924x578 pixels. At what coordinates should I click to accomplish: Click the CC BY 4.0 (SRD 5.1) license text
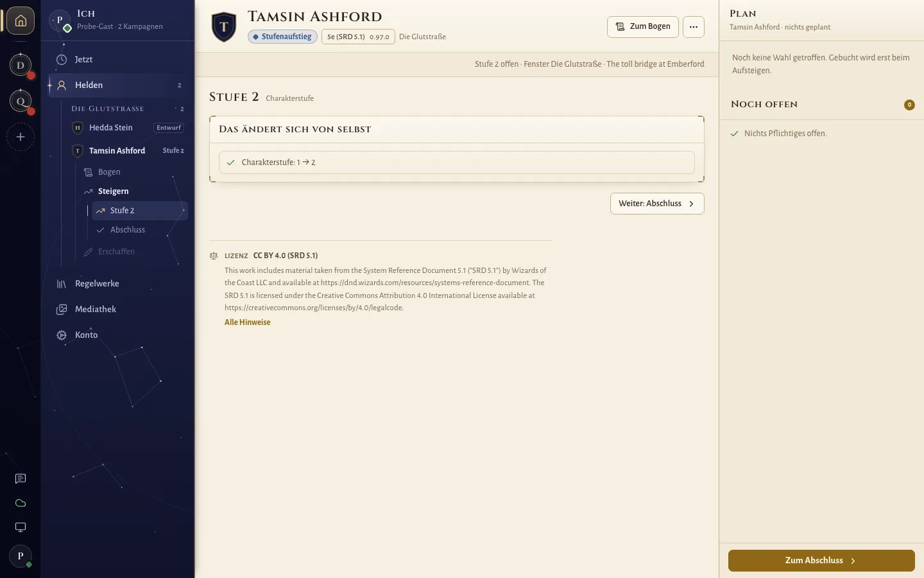pos(286,256)
